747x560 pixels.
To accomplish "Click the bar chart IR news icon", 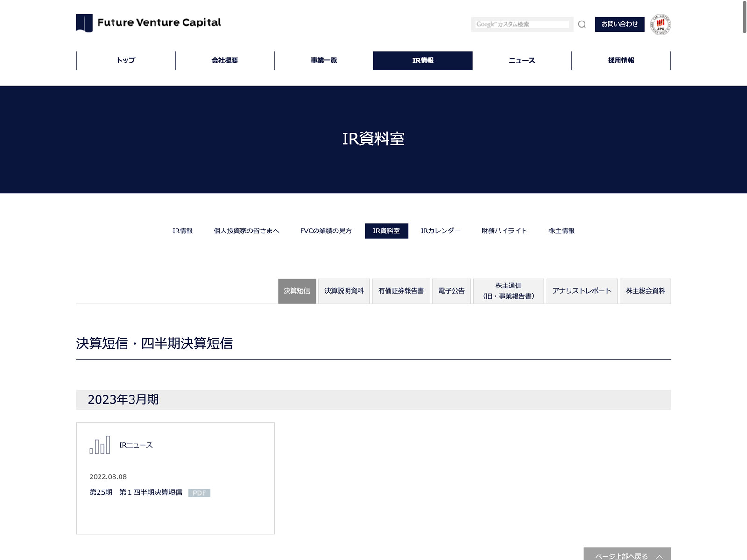I will (99, 445).
